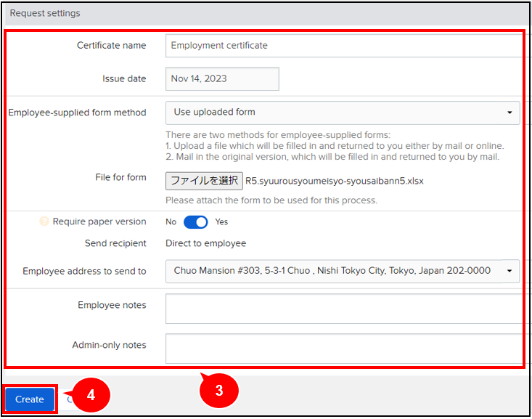Select the Yes label of paper version
Viewport: 532px width, 419px height.
[221, 222]
